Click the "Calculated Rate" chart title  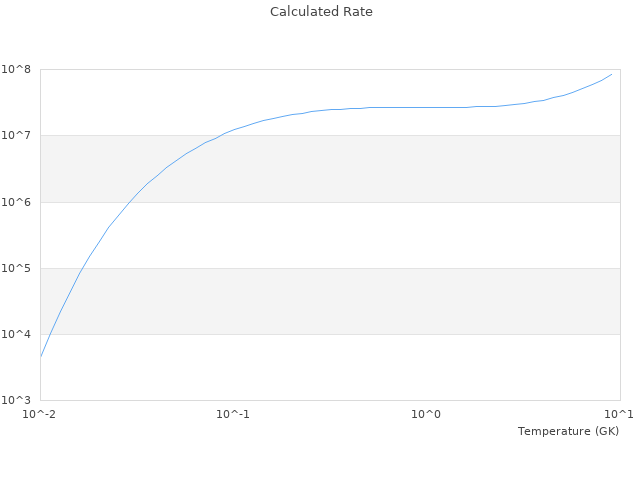pyautogui.click(x=321, y=12)
